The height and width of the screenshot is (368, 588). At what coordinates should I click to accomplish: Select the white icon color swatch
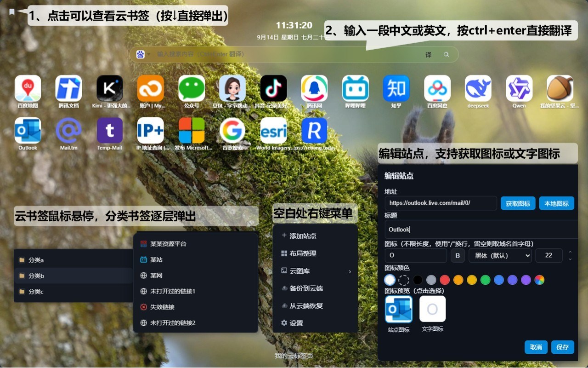coord(390,280)
